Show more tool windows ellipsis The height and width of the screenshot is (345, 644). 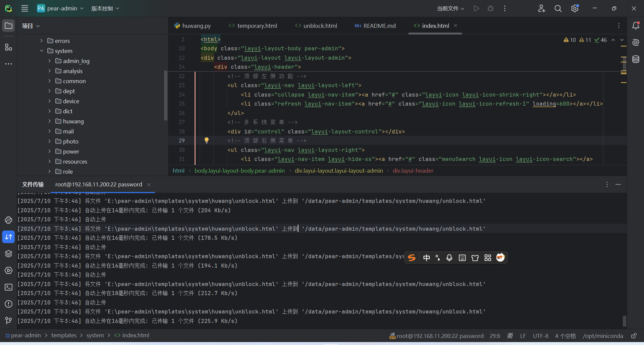(x=9, y=64)
